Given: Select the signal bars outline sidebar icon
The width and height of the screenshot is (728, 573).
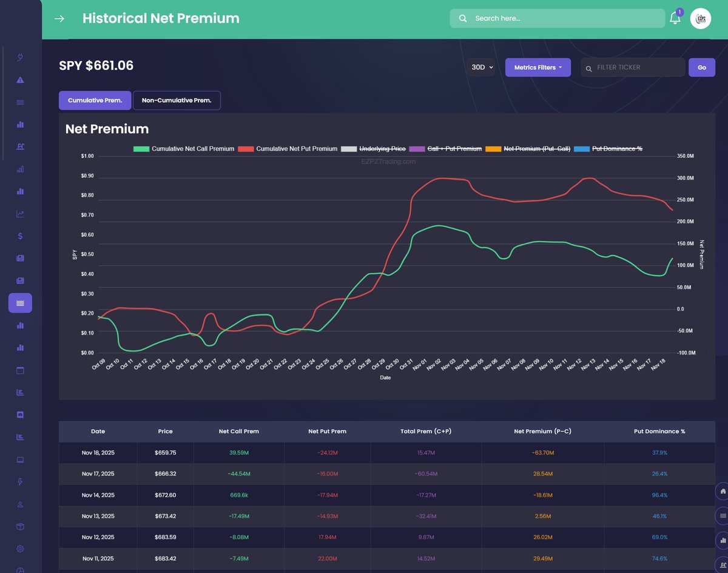Looking at the screenshot, I should [20, 169].
